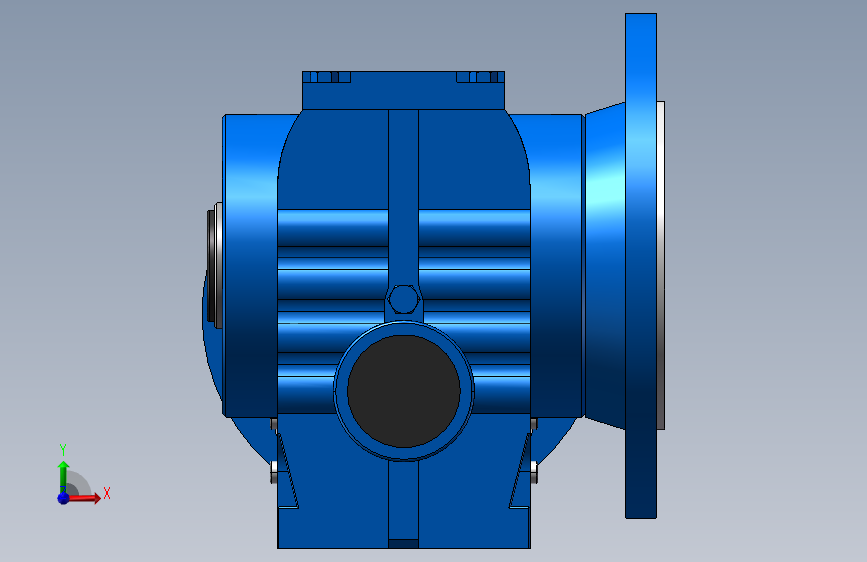This screenshot has width=867, height=562.
Task: Select the dark circular shaft bore
Action: 404,391
